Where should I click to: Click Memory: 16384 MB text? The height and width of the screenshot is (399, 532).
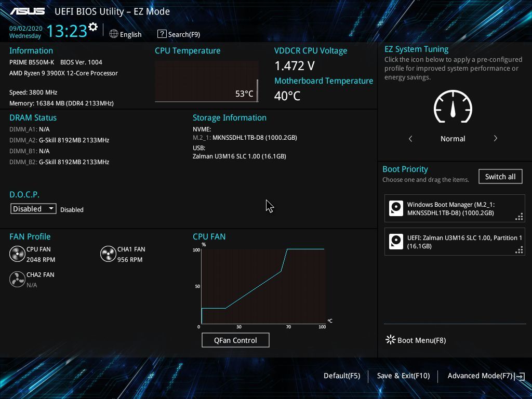pyautogui.click(x=61, y=103)
